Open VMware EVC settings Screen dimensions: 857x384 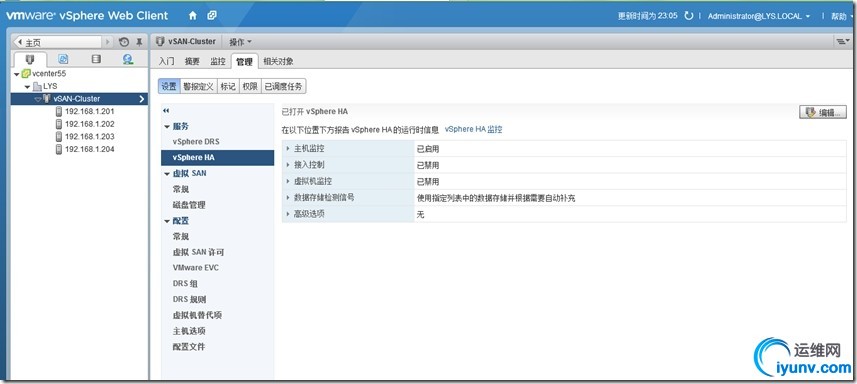195,268
